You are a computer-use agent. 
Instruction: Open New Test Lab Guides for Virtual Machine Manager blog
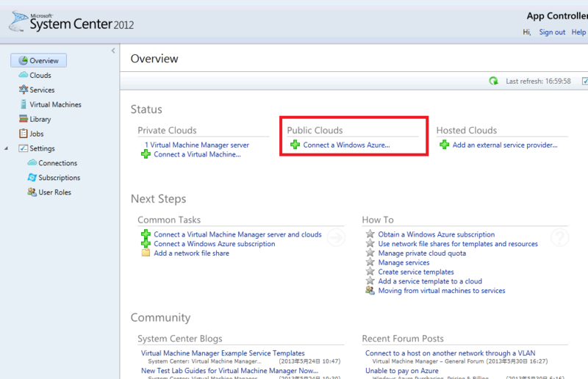click(229, 371)
